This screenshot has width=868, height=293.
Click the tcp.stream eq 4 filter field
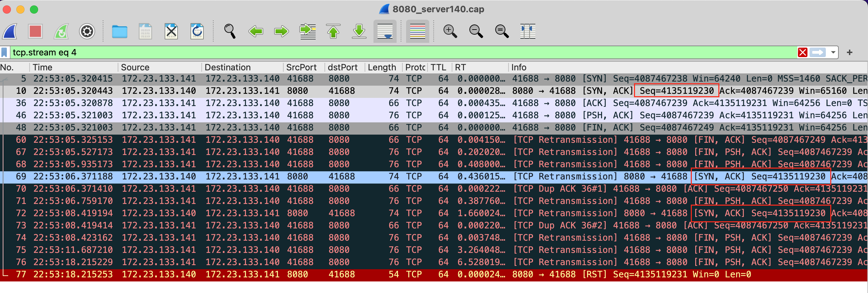[x=403, y=52]
